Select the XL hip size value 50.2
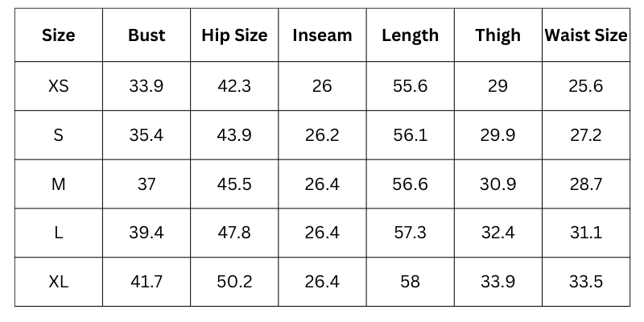The width and height of the screenshot is (644, 322). (234, 283)
